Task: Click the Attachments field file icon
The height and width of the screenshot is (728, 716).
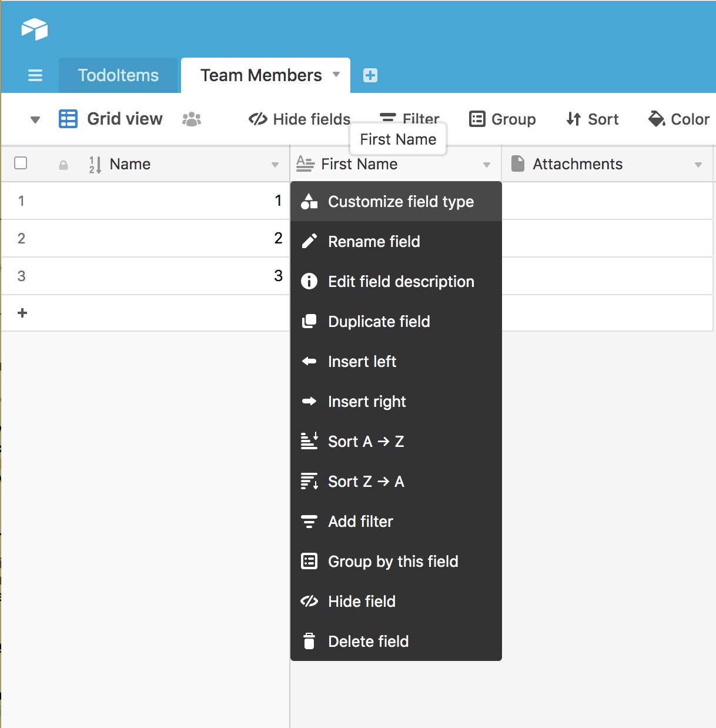Action: [517, 164]
